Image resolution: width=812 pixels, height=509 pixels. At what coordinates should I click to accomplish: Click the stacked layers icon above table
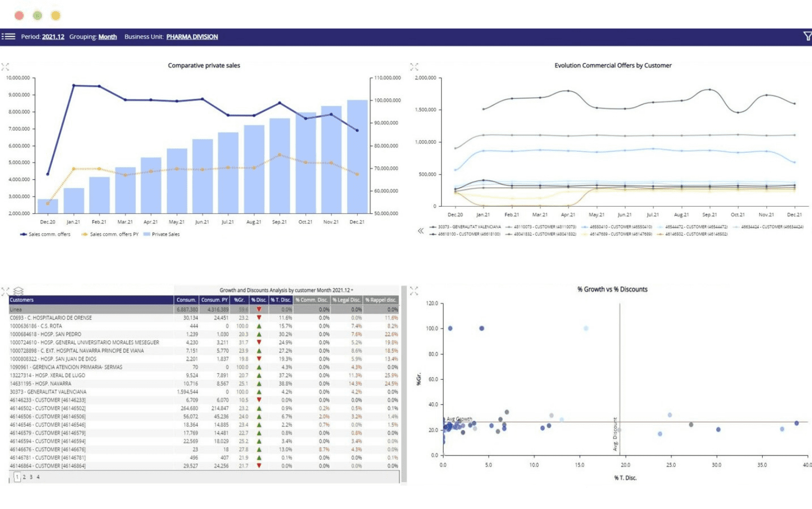pyautogui.click(x=18, y=291)
